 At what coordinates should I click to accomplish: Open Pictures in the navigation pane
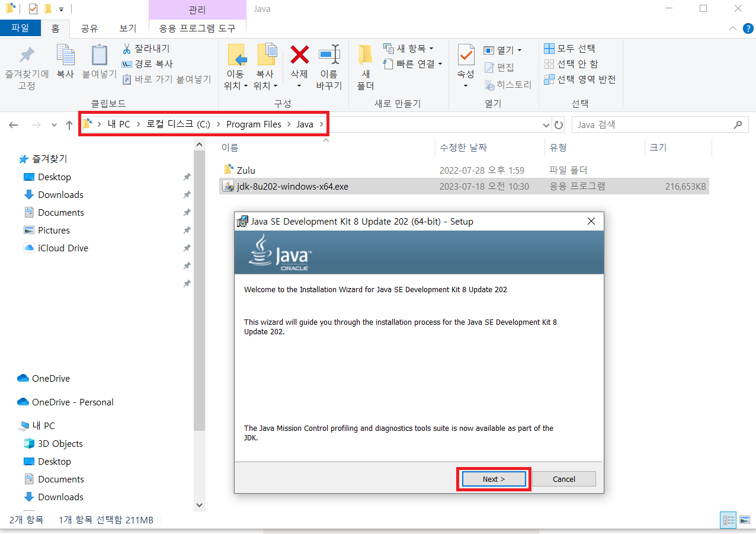tap(54, 230)
